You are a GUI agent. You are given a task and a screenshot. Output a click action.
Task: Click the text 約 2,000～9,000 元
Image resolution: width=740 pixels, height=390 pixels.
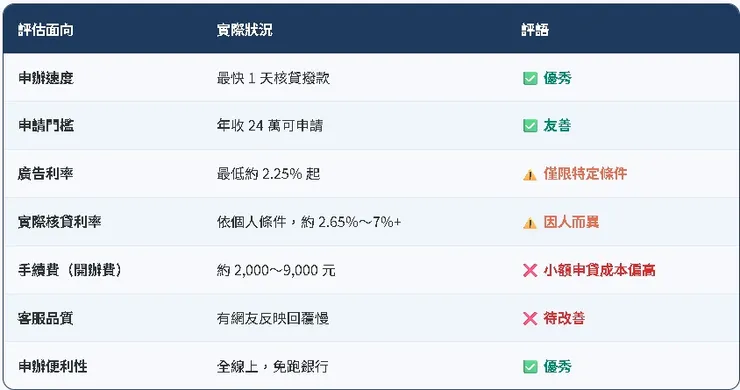pos(276,270)
